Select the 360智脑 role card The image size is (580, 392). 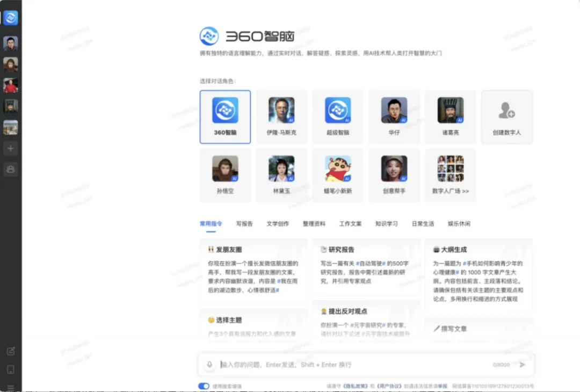(225, 117)
